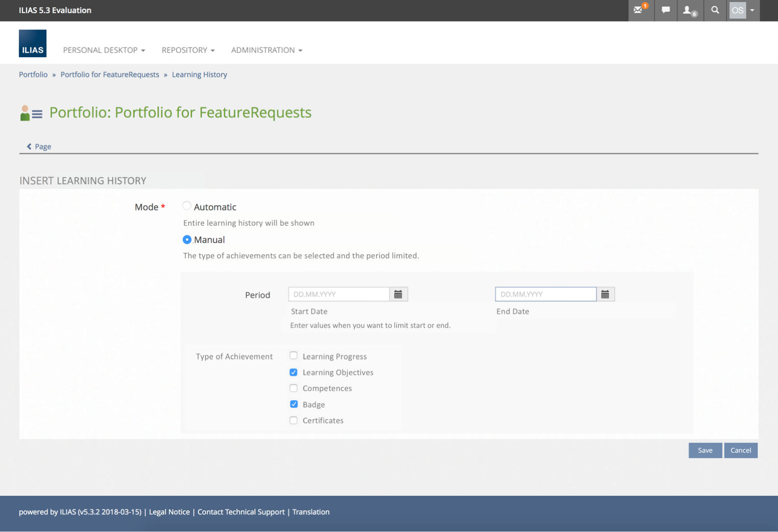The width and height of the screenshot is (778, 532).
Task: Uncheck the Learning Objectives checkbox
Action: [x=294, y=372]
